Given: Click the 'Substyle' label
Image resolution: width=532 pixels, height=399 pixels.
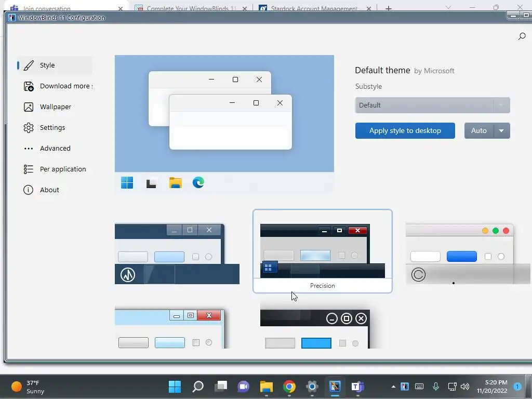Looking at the screenshot, I should pos(368,87).
